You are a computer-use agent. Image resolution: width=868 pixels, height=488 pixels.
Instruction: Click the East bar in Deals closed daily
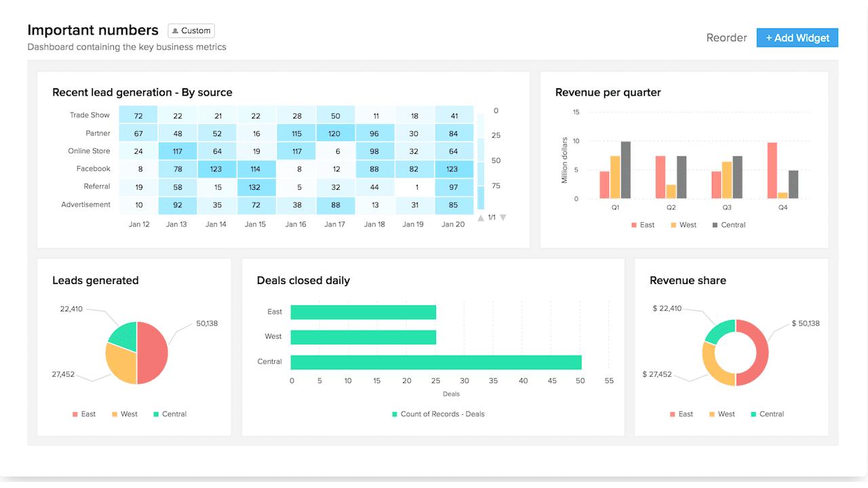click(363, 312)
